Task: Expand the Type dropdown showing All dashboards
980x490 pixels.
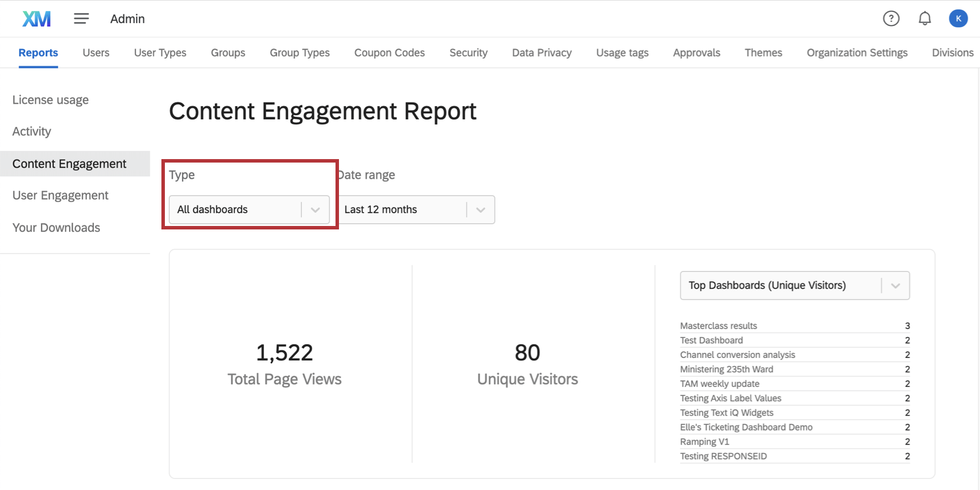Action: tap(249, 210)
